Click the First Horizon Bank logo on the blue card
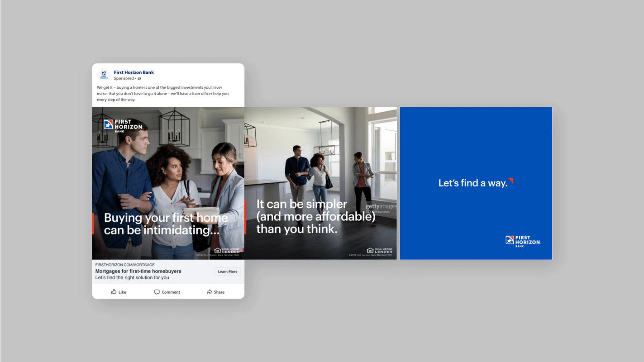 pyautogui.click(x=523, y=240)
